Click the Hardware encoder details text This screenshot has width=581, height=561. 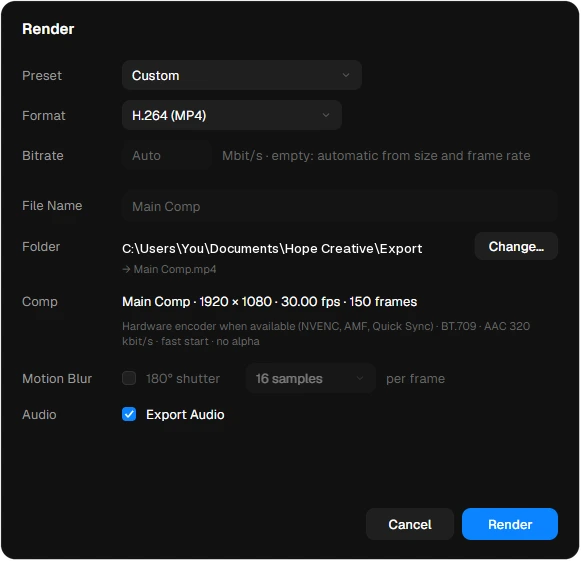coord(326,333)
